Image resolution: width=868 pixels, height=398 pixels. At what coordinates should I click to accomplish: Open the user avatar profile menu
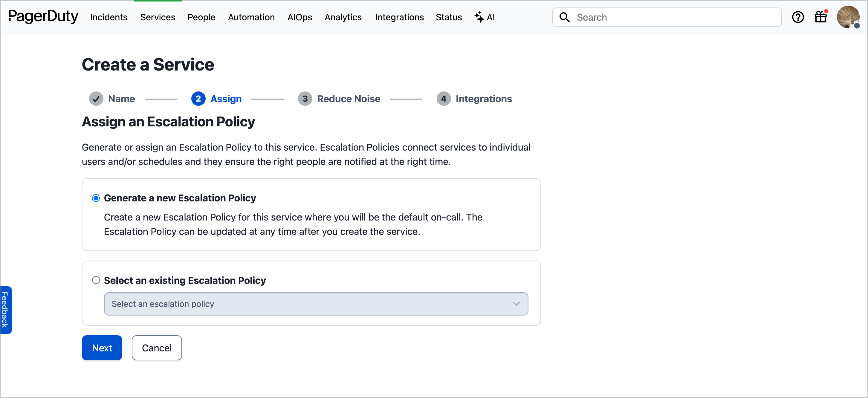(x=848, y=17)
